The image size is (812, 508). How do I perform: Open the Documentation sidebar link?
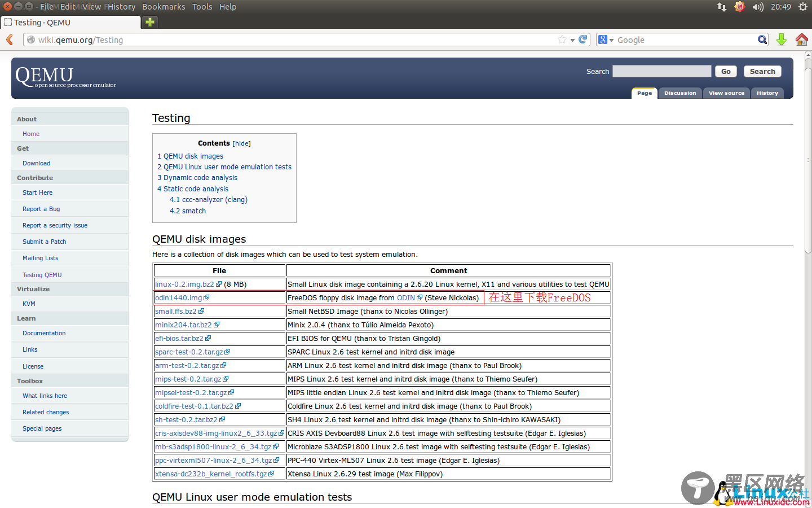tap(44, 333)
